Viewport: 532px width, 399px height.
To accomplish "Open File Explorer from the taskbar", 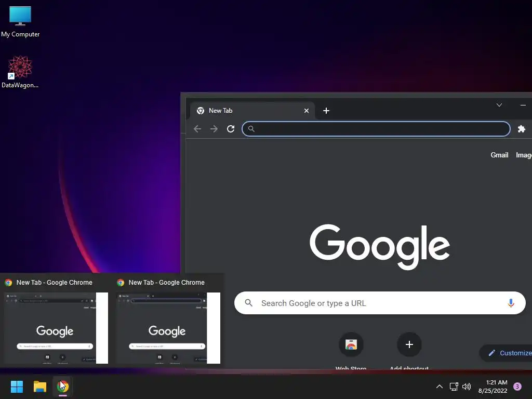I will [x=39, y=387].
